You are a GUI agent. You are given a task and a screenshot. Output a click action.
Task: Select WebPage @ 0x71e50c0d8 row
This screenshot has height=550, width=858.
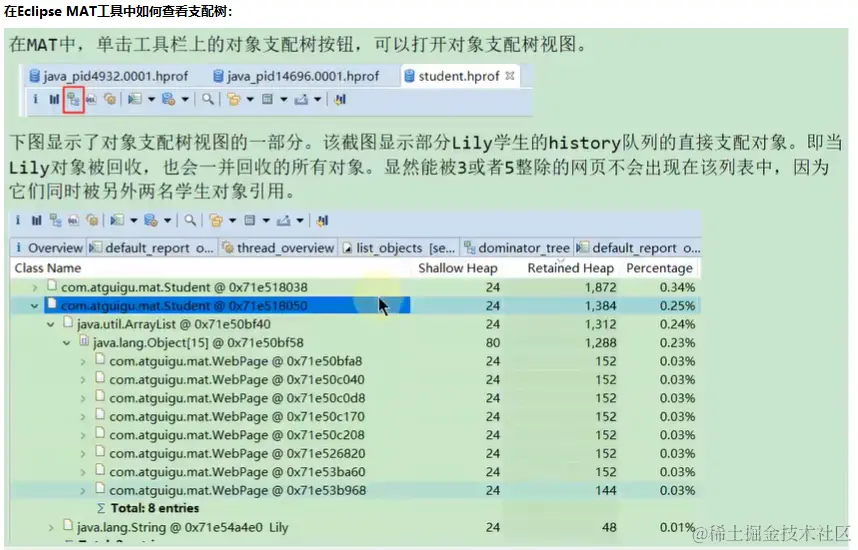point(355,398)
